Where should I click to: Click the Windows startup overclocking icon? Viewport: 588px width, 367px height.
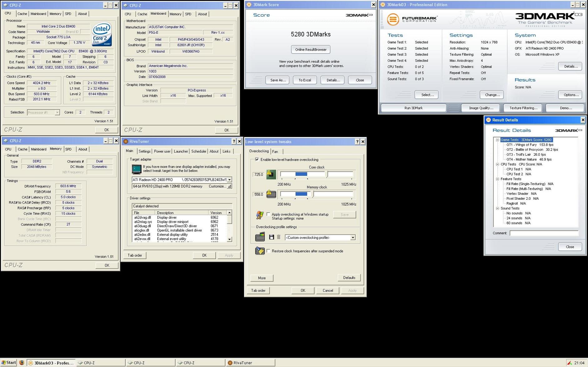260,215
